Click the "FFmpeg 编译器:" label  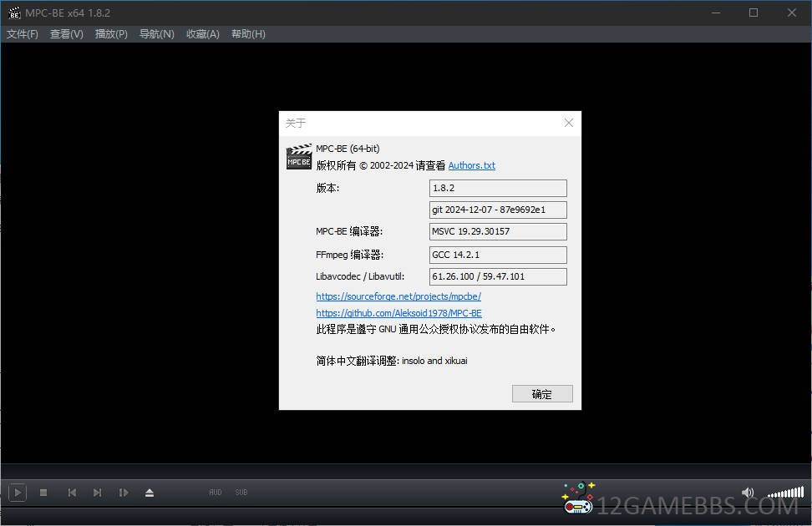[349, 255]
